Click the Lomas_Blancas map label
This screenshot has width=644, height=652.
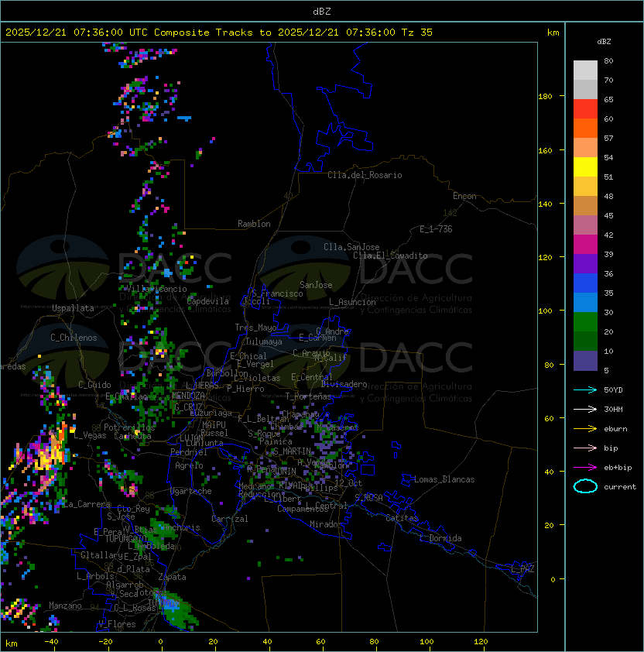coord(444,479)
